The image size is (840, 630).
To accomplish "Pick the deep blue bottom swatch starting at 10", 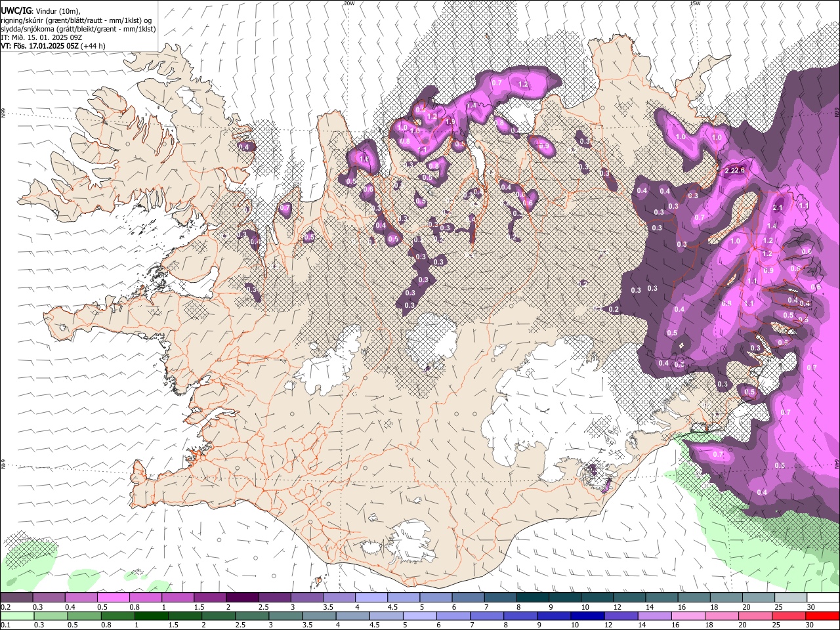I will 587,616.
